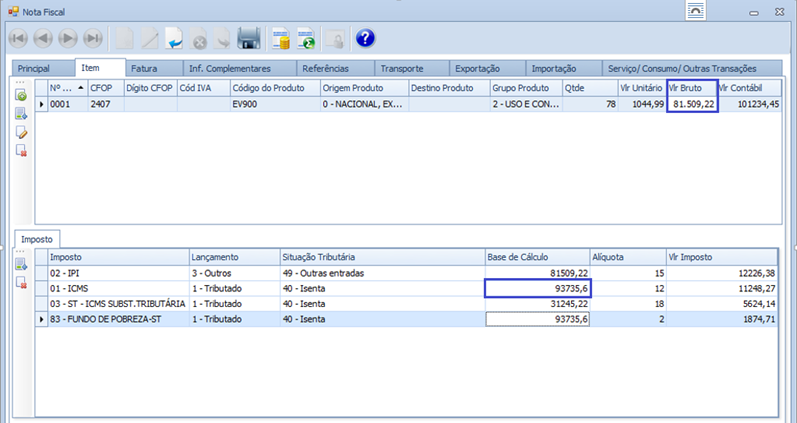Click the undo arrow document icon
Screen dimensions: 797x423
(175, 39)
